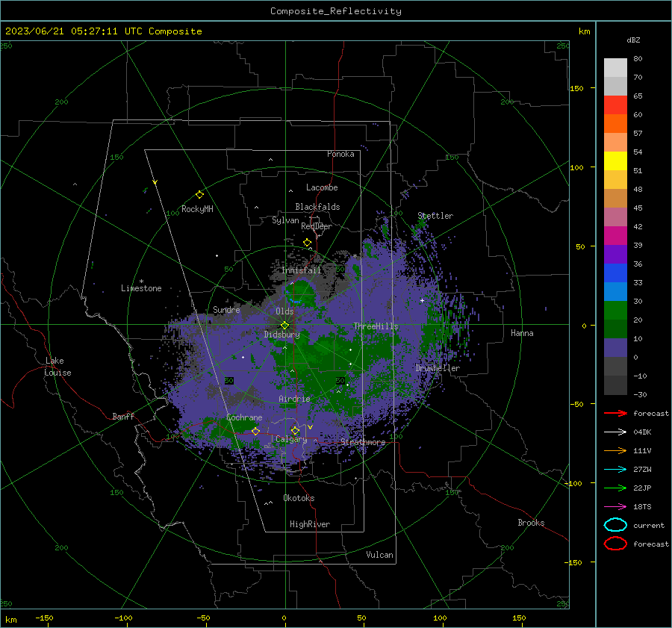Click the Limestone label
The height and width of the screenshot is (628, 672).
coord(141,288)
